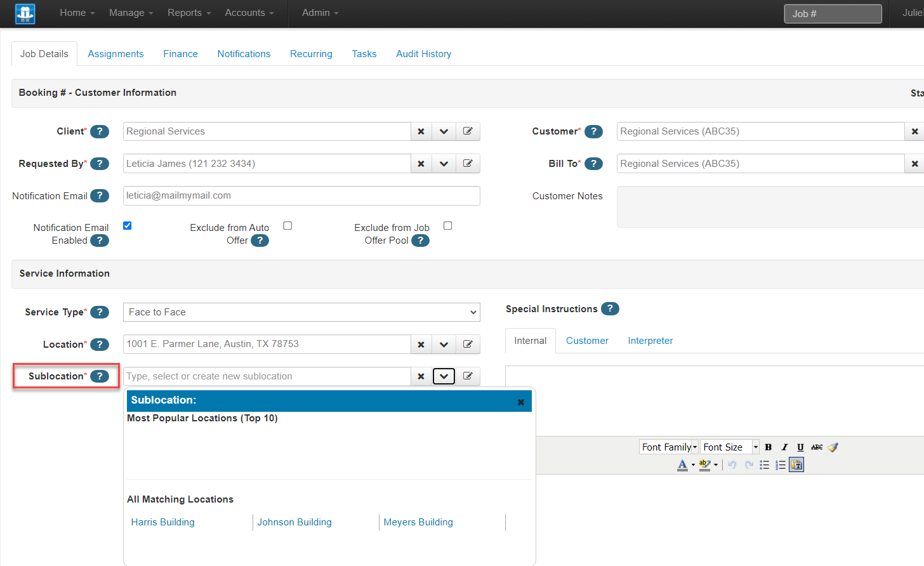Image resolution: width=924 pixels, height=566 pixels.
Task: Toggle the ordered list icon
Action: pos(780,464)
